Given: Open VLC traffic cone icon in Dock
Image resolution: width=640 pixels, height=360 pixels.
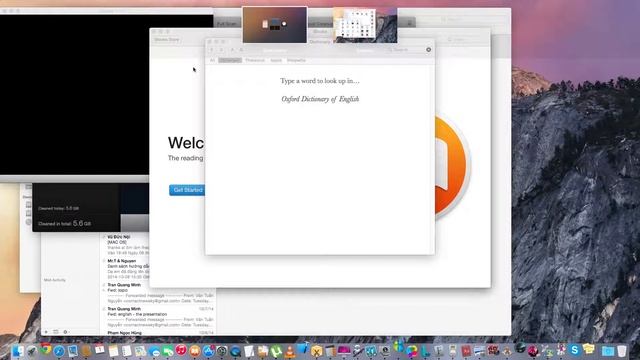Looking at the screenshot, I should 289,351.
